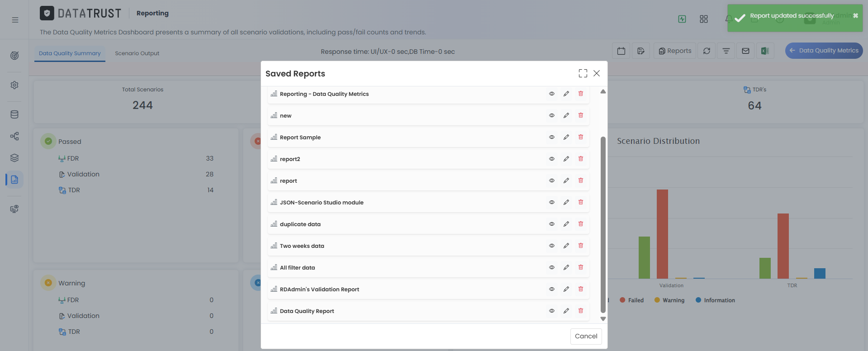Toggle the Information legend item
The image size is (868, 351).
[x=715, y=300]
